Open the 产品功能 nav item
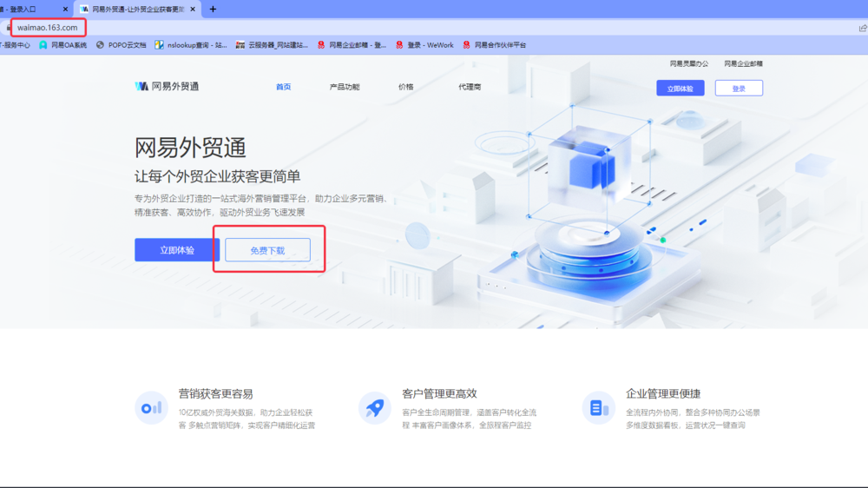The height and width of the screenshot is (488, 868). click(x=345, y=87)
